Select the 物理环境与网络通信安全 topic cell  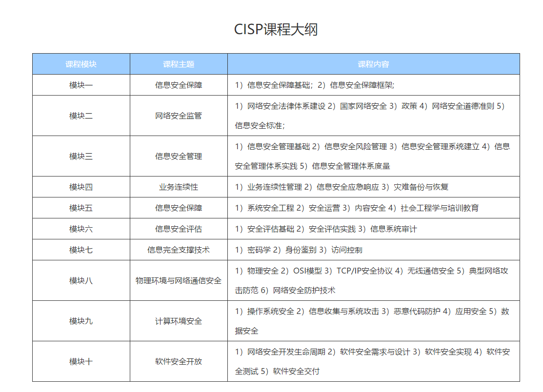179,280
